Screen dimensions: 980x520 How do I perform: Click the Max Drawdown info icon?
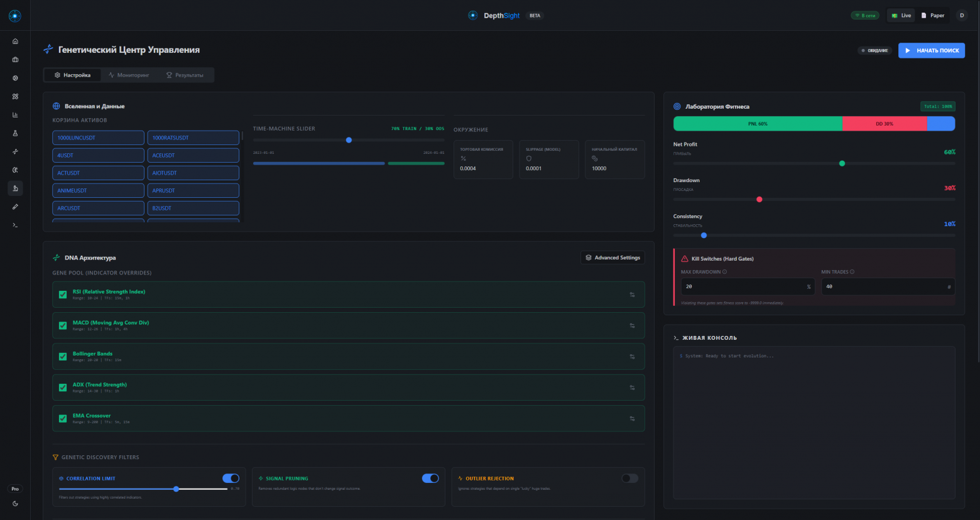coord(724,272)
